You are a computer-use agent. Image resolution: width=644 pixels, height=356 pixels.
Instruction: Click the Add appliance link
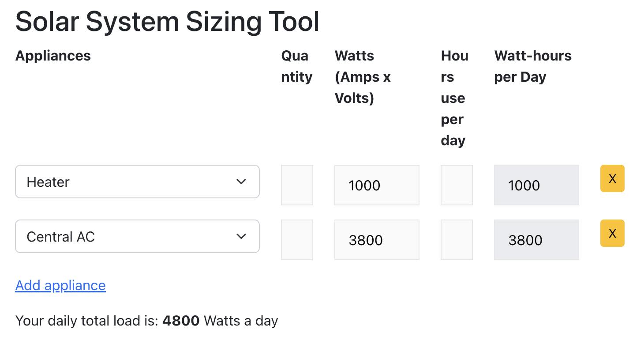[x=60, y=285]
